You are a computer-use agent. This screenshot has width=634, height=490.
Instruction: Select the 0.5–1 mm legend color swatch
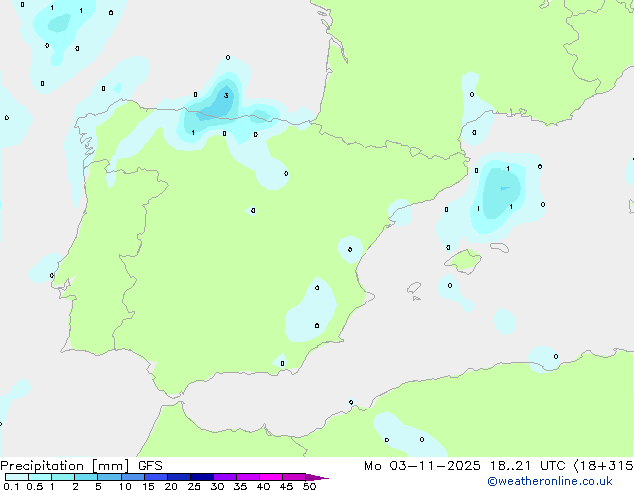point(40,477)
